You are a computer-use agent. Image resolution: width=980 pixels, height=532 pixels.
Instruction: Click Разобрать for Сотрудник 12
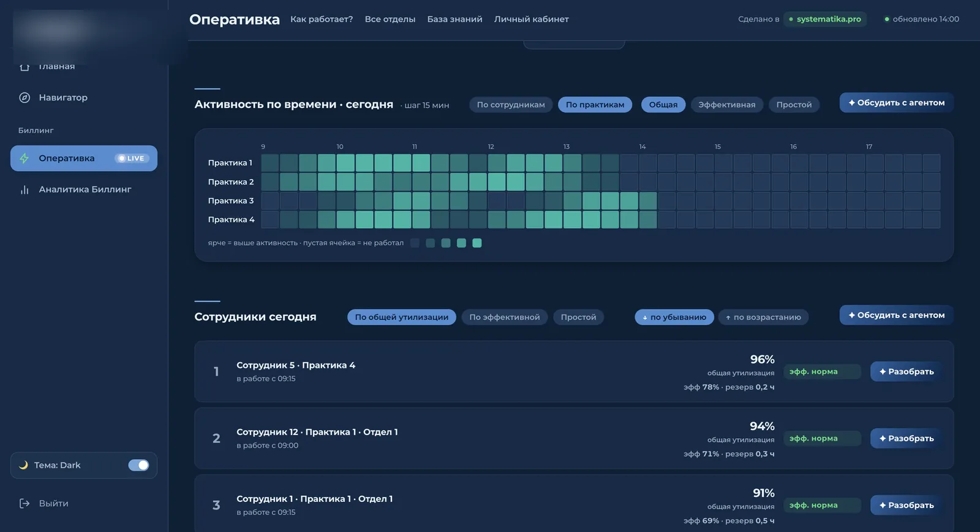click(907, 438)
